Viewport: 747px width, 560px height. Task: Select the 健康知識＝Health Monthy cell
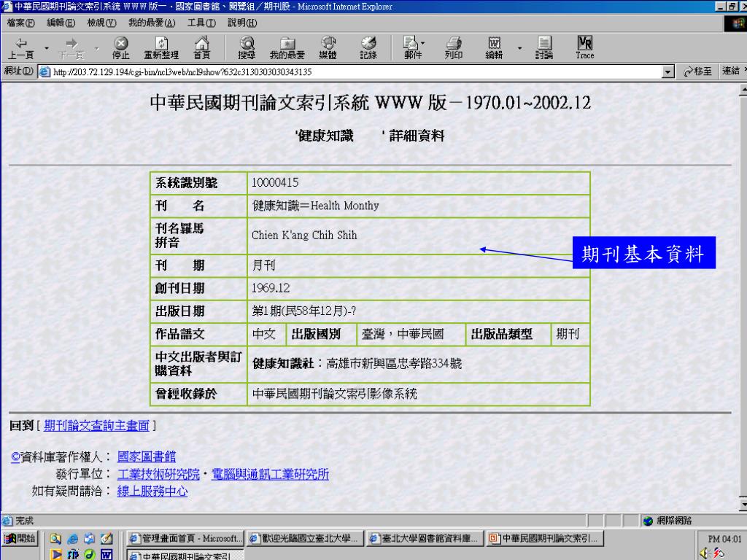(x=419, y=206)
